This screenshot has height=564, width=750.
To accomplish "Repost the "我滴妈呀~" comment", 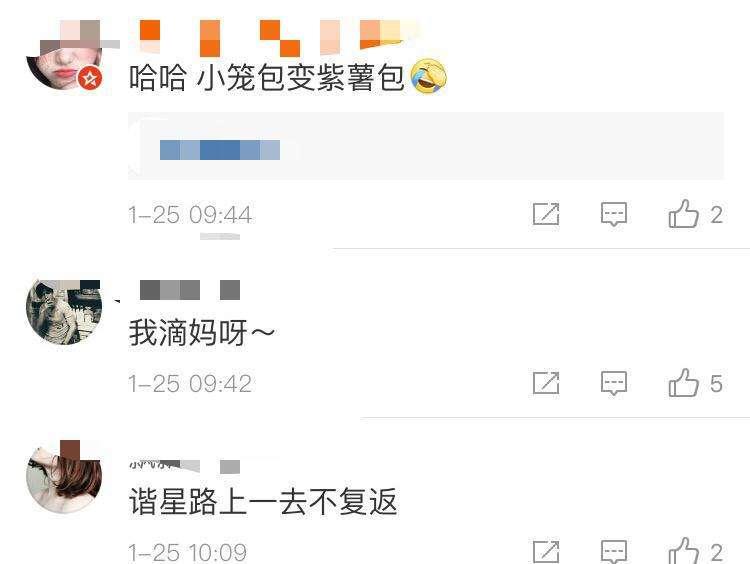I will (x=546, y=383).
